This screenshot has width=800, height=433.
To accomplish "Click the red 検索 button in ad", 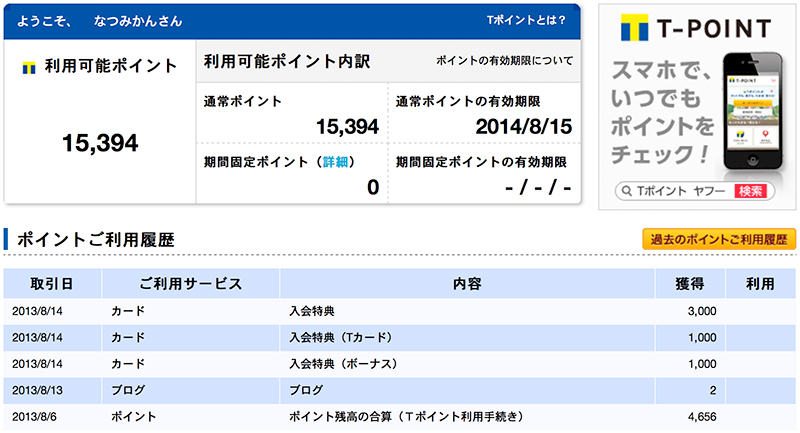I will pos(751,191).
